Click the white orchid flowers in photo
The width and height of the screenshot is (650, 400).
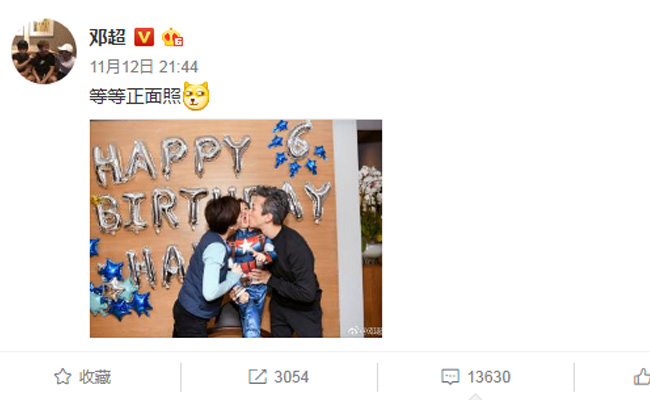[x=370, y=187]
